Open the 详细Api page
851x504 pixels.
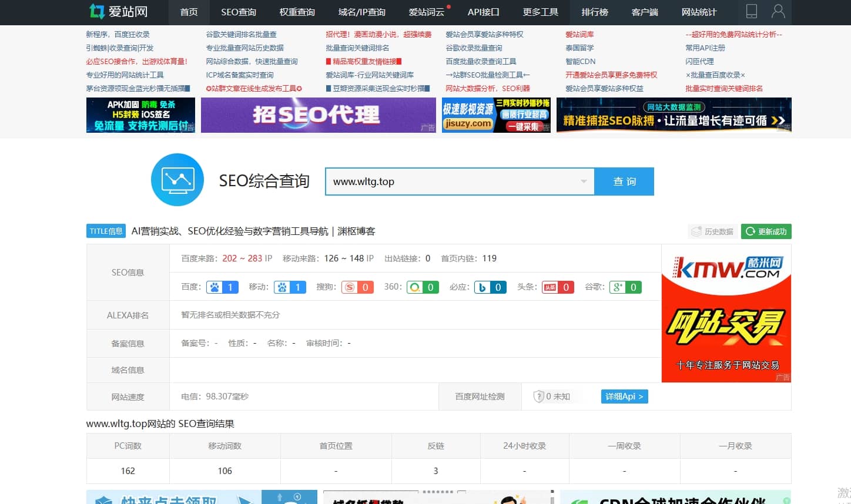coord(624,397)
